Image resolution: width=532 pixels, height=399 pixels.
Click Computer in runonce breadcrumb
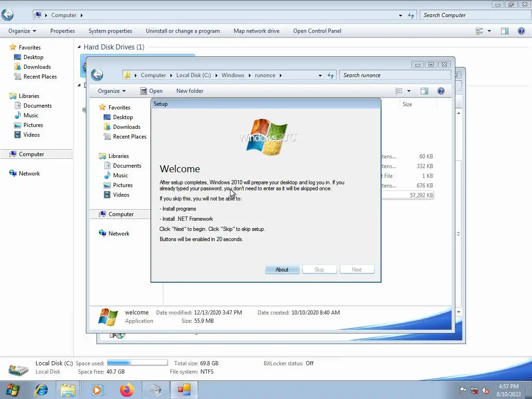pyautogui.click(x=153, y=75)
